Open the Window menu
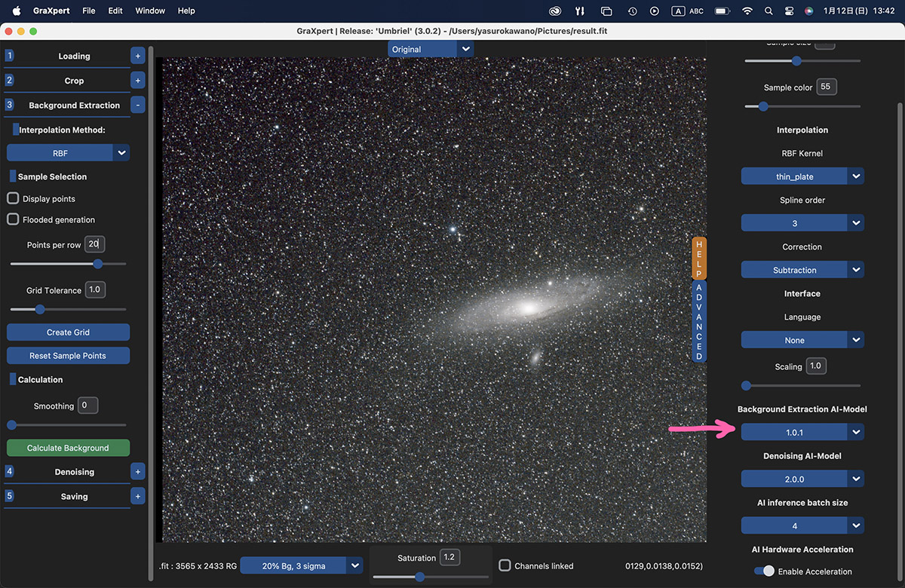 coord(150,11)
